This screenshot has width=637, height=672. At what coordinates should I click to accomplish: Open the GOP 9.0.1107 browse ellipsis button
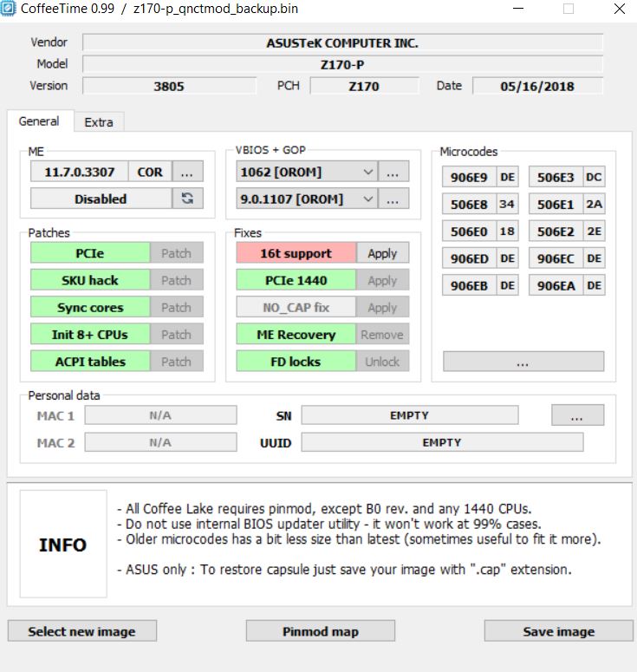click(393, 199)
